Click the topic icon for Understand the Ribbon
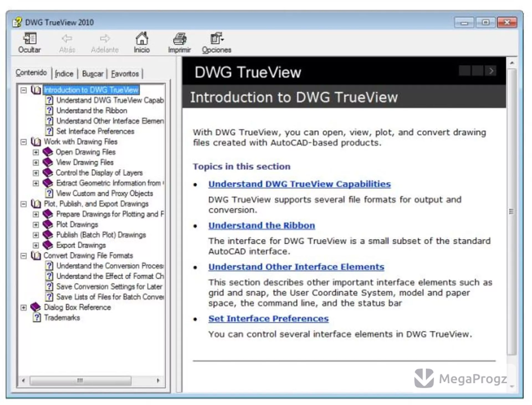This screenshot has height=405, width=532. (49, 110)
